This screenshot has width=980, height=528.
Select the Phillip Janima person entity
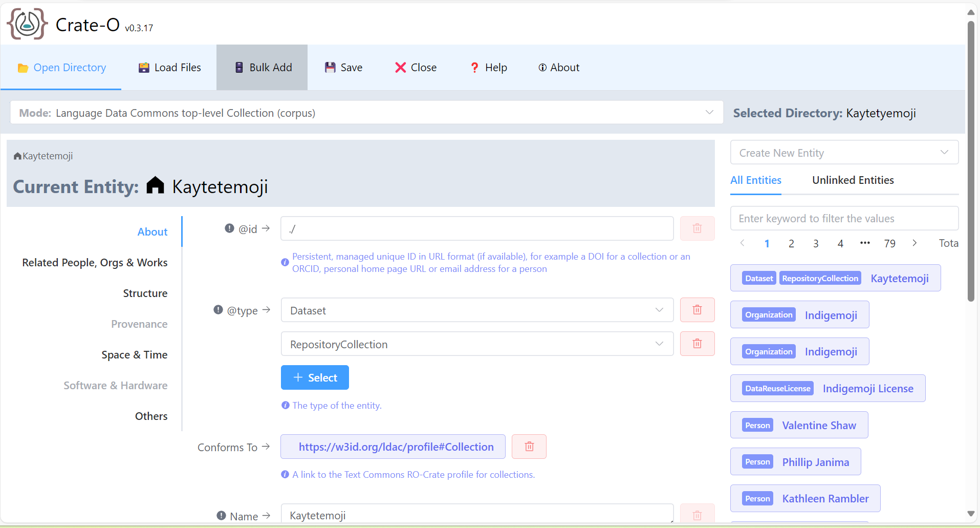click(x=795, y=462)
